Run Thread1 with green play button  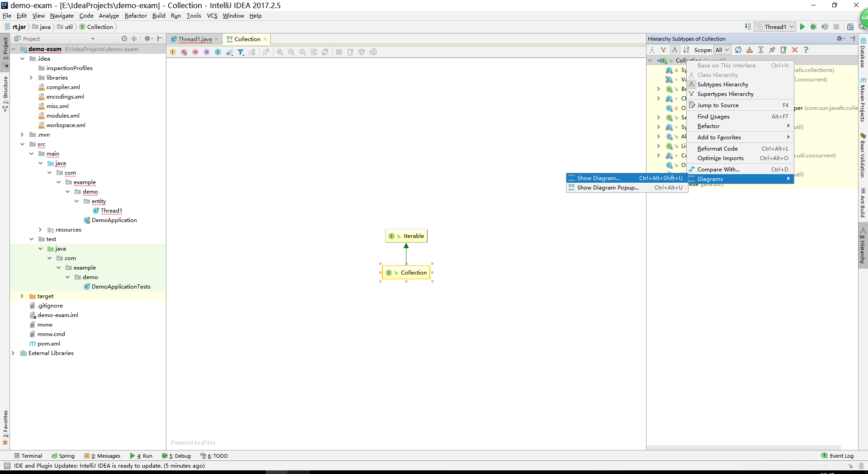coord(802,27)
